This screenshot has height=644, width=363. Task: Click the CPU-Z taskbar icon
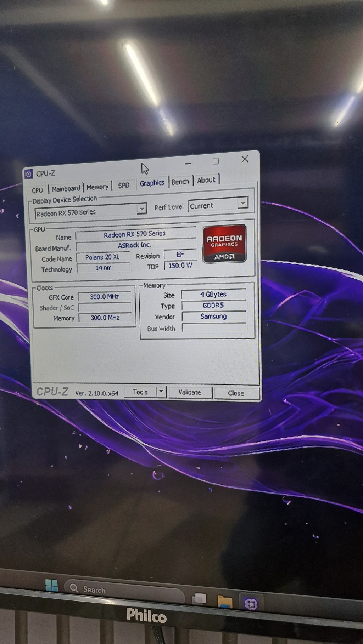pos(251,604)
